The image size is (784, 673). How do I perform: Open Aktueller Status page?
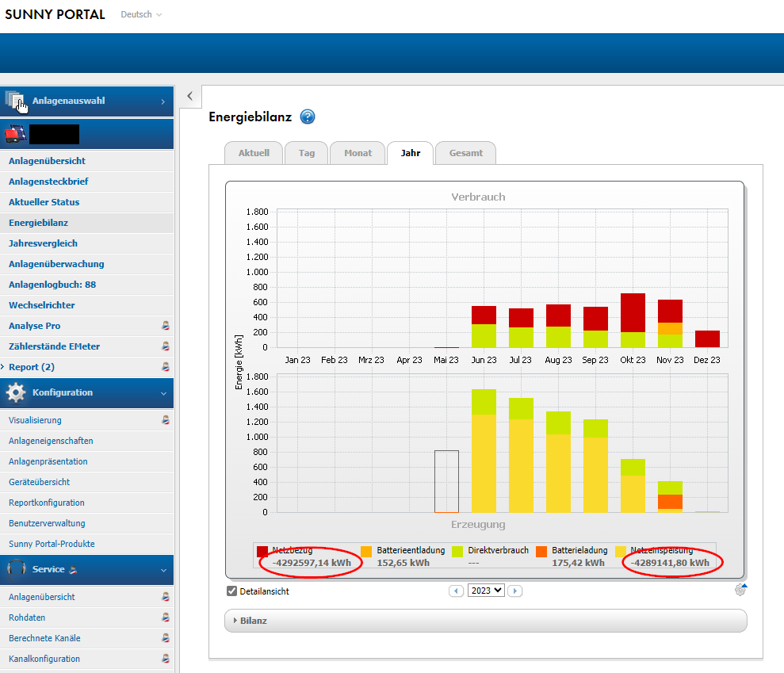[44, 202]
